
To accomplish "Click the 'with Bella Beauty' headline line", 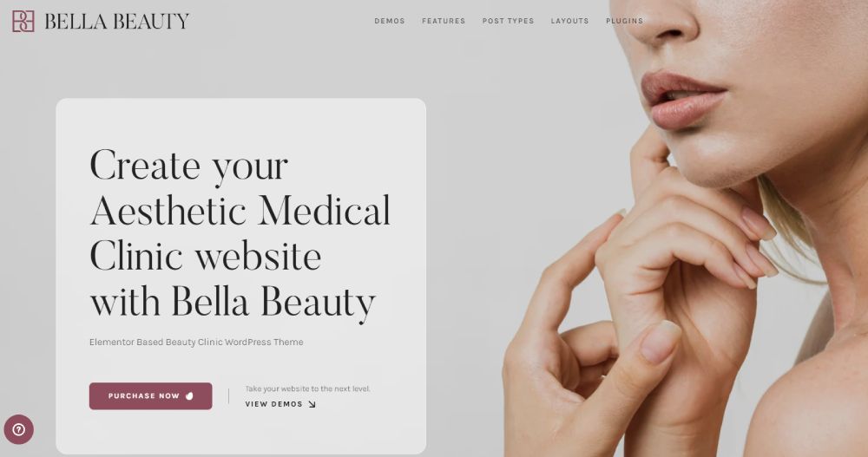I will pyautogui.click(x=233, y=303).
